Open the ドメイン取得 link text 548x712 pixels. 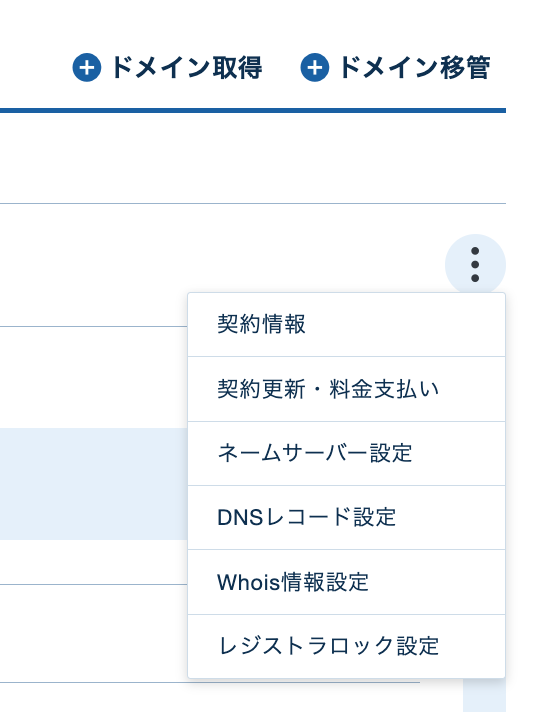187,68
